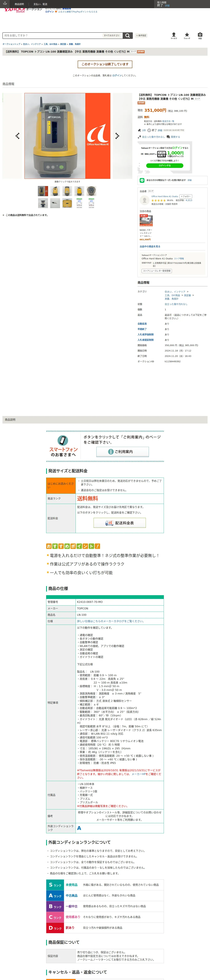Open Office Hard Ware A1 Osaka seller link
The image size is (210, 980).
pos(165,196)
